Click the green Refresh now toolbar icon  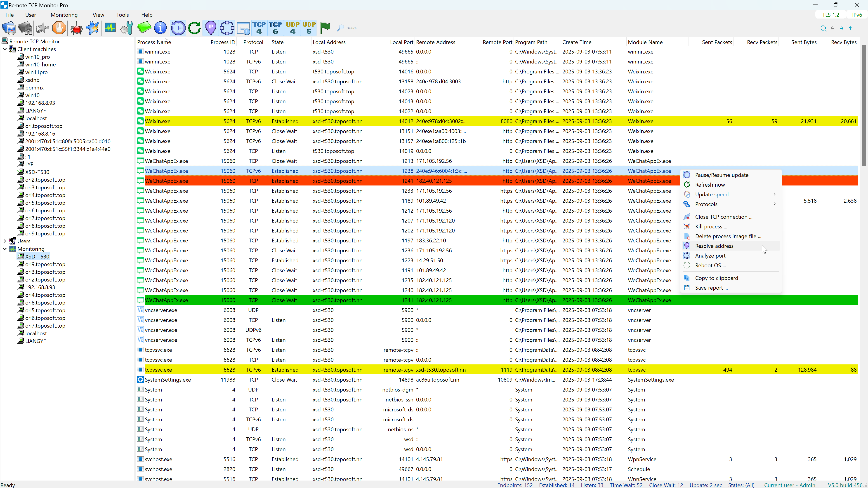click(x=194, y=28)
